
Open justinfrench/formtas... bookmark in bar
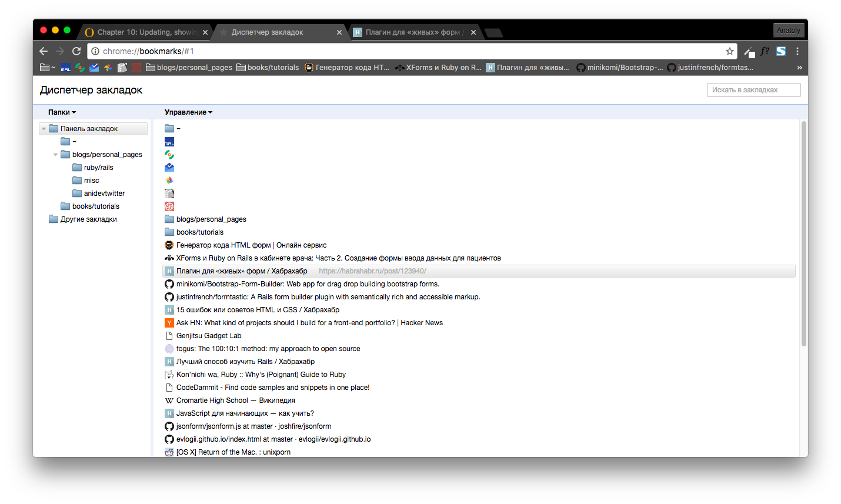point(710,68)
